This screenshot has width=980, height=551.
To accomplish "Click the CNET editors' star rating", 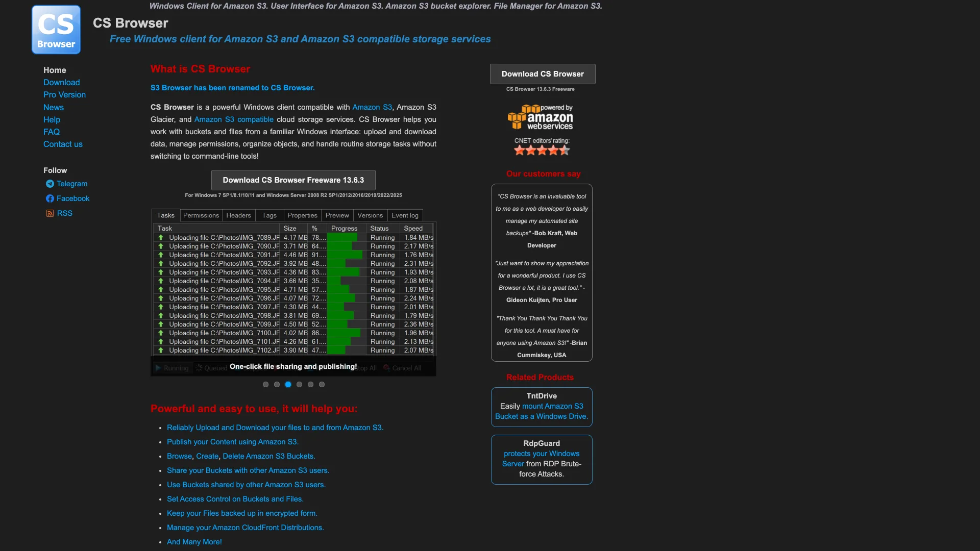I will [542, 150].
